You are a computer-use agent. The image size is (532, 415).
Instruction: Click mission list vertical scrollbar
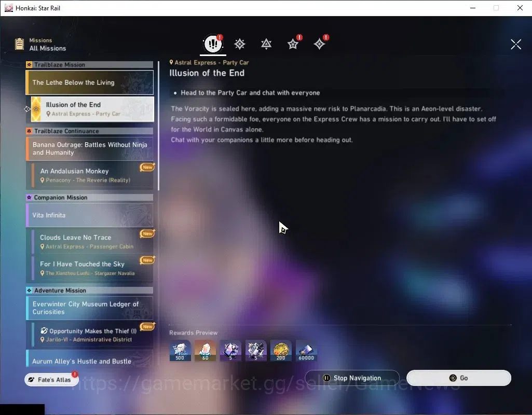click(x=158, y=126)
